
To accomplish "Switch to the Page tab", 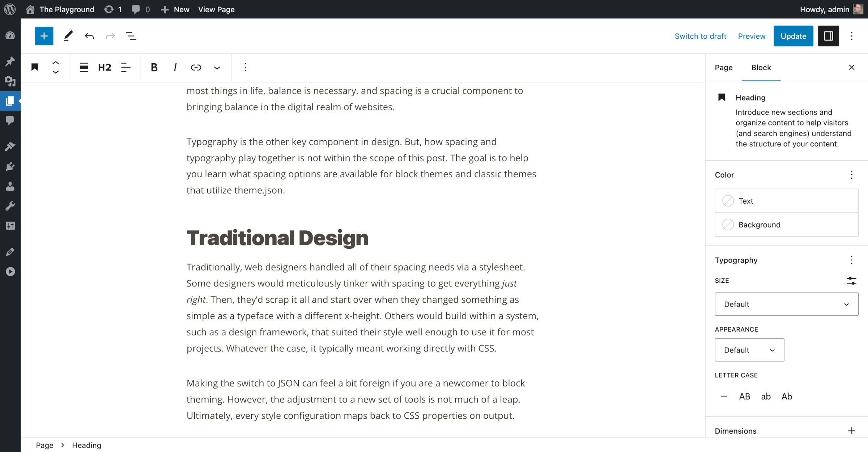I will [x=723, y=67].
